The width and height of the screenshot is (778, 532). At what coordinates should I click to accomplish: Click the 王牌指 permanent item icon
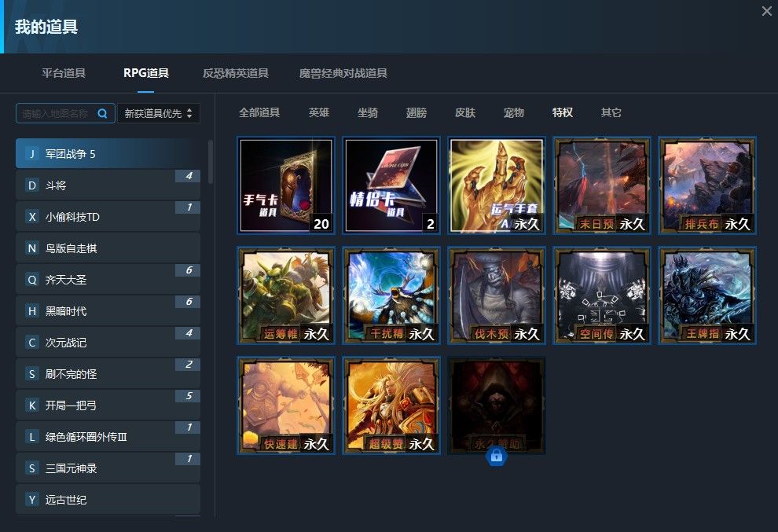706,295
